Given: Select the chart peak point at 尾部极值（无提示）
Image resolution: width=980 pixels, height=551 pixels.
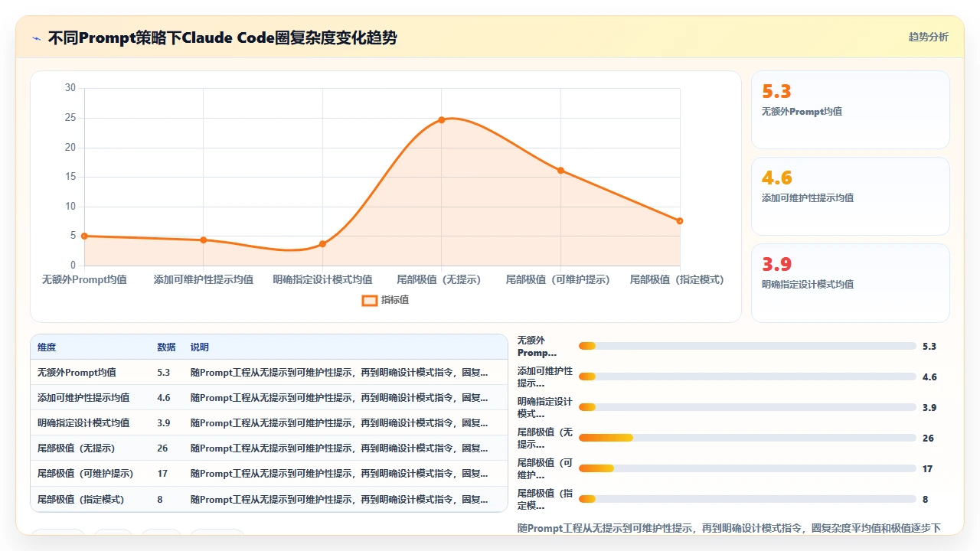Looking at the screenshot, I should (442, 120).
